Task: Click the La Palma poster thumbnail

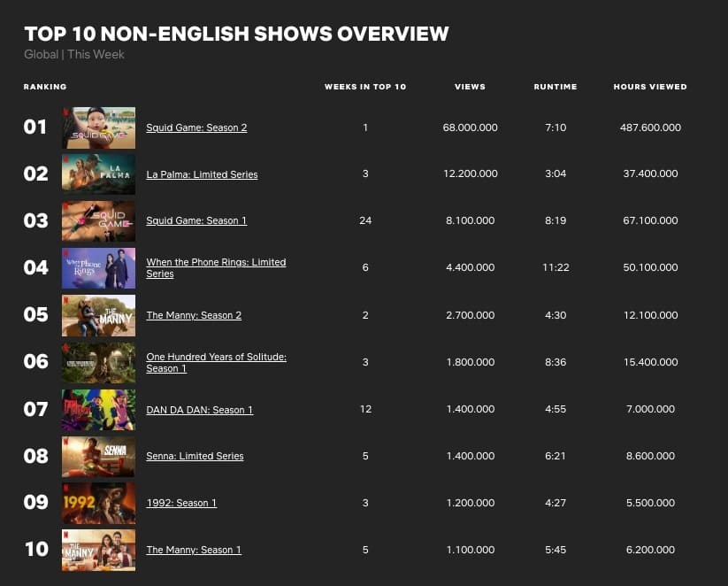Action: point(99,174)
